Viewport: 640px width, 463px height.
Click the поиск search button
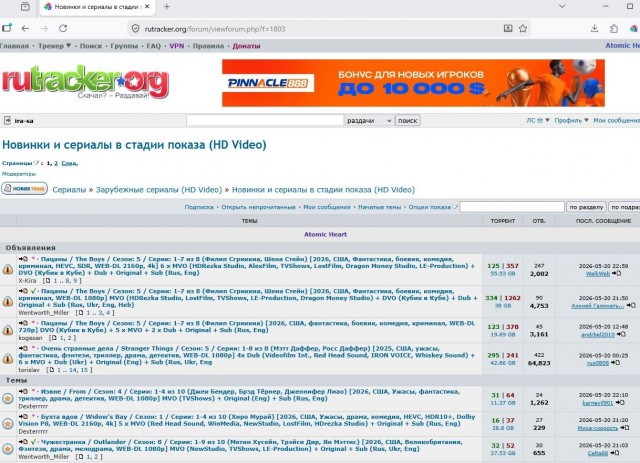point(407,121)
